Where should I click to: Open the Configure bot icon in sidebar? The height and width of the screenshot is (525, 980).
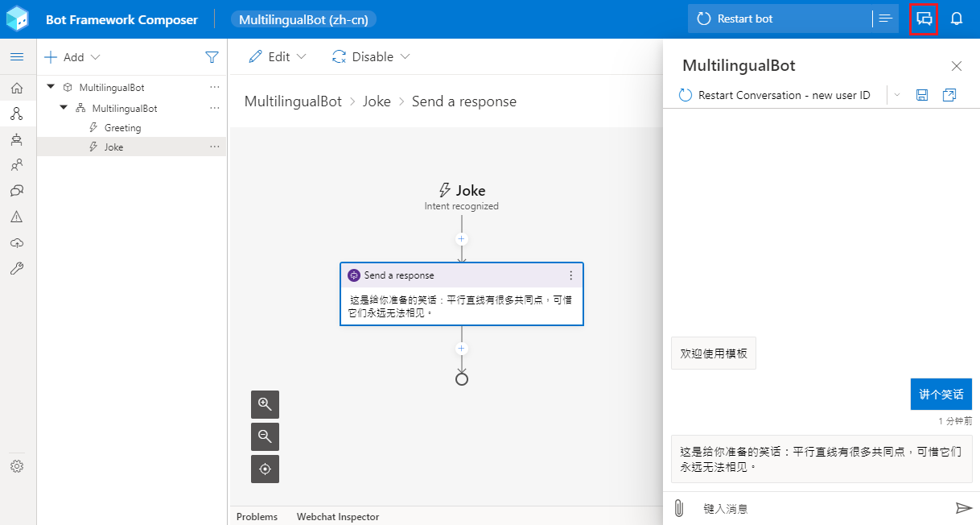pos(17,139)
